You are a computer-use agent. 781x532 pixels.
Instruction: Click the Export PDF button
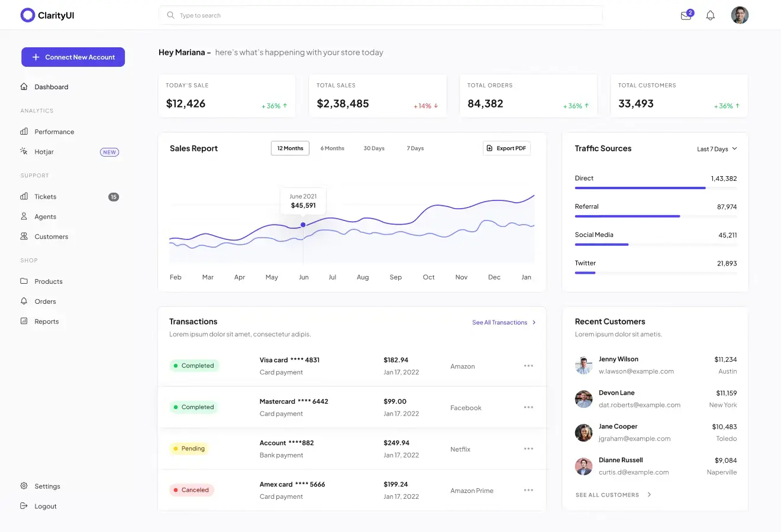click(506, 148)
